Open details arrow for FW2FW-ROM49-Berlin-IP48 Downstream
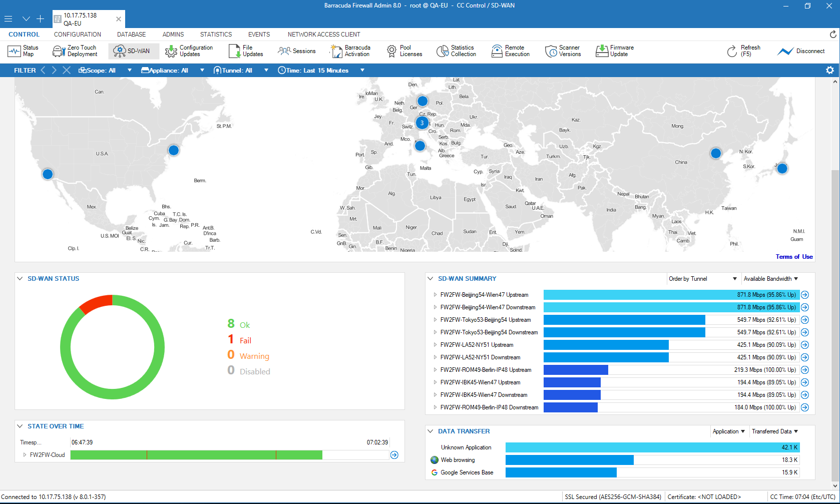The image size is (840, 504). tap(805, 407)
